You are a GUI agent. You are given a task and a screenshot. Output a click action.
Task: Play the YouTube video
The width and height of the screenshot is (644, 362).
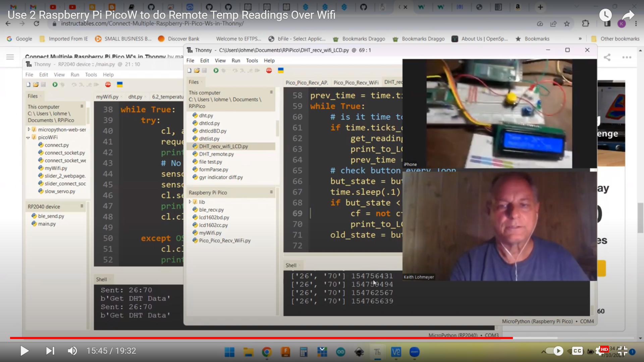point(24,351)
